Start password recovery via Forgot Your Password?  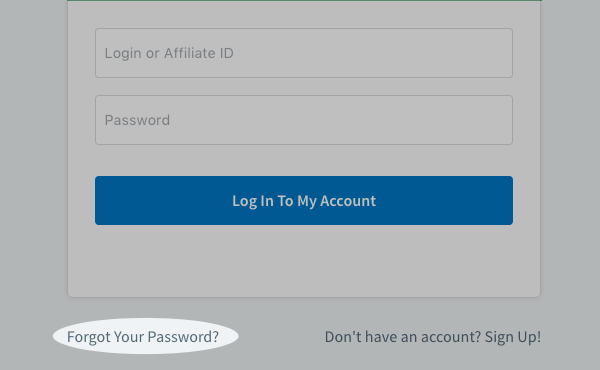click(x=143, y=337)
